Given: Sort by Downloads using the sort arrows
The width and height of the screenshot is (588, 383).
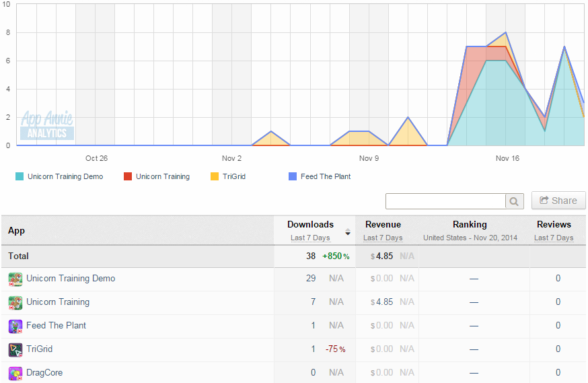Looking at the screenshot, I should click(x=348, y=232).
